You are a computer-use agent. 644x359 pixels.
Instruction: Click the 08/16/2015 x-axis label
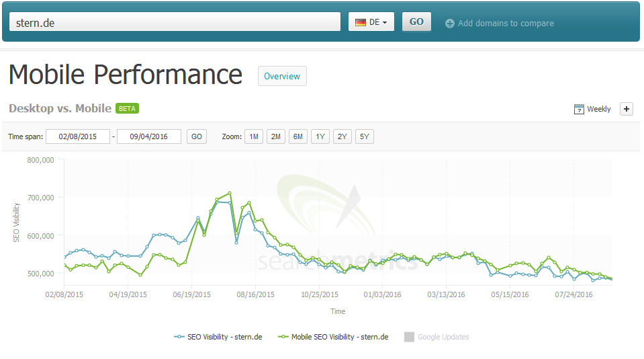(x=255, y=294)
